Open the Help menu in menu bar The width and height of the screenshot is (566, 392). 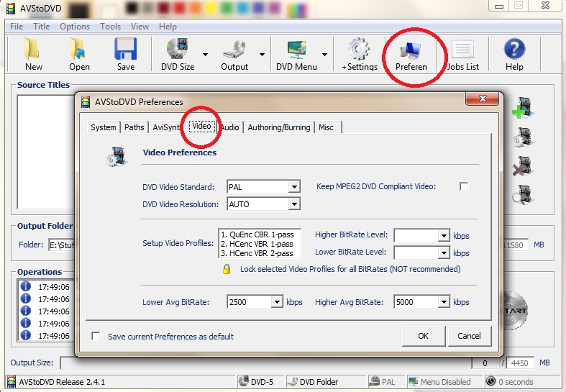pyautogui.click(x=168, y=27)
